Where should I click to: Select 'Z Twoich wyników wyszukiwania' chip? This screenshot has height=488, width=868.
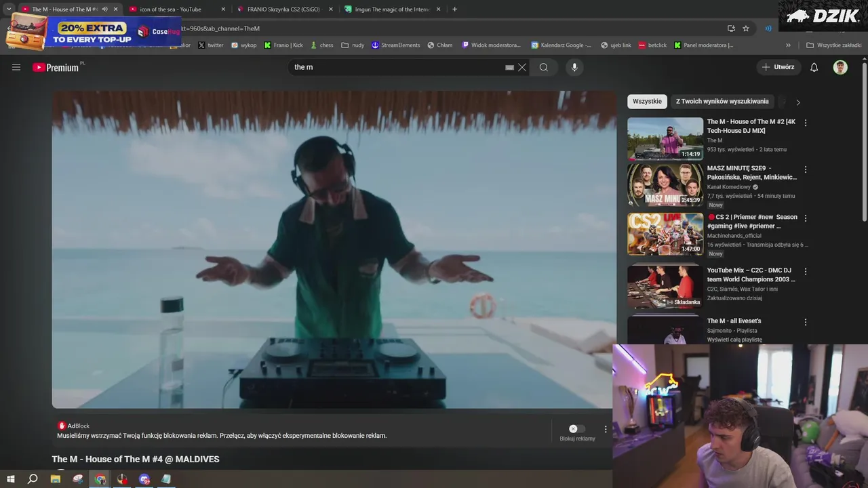(722, 102)
